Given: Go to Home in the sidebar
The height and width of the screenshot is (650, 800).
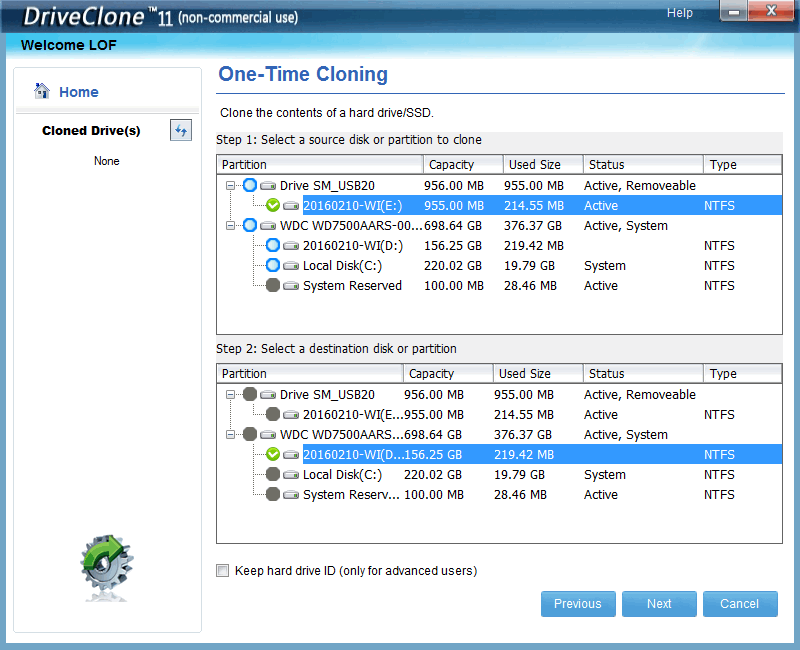Looking at the screenshot, I should click(x=79, y=92).
